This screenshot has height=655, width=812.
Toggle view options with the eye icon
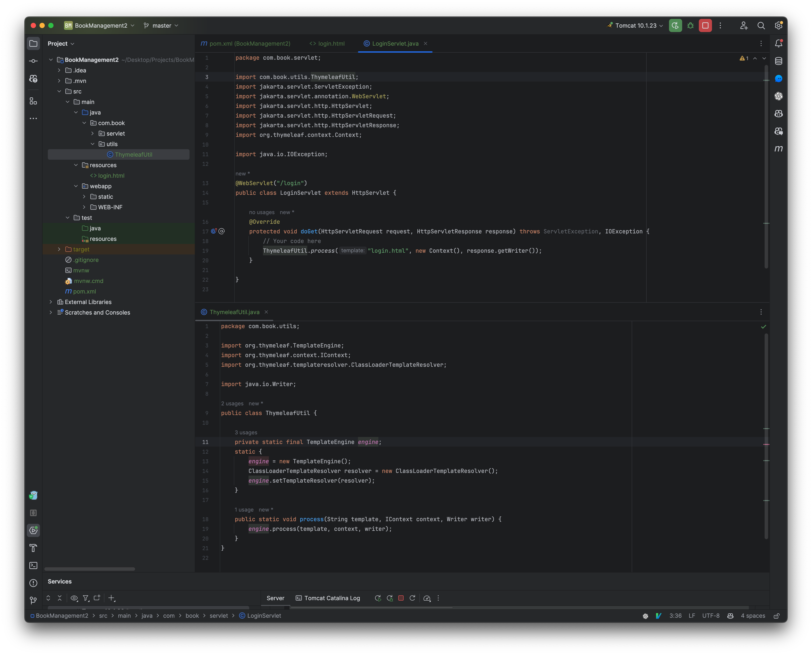(74, 598)
